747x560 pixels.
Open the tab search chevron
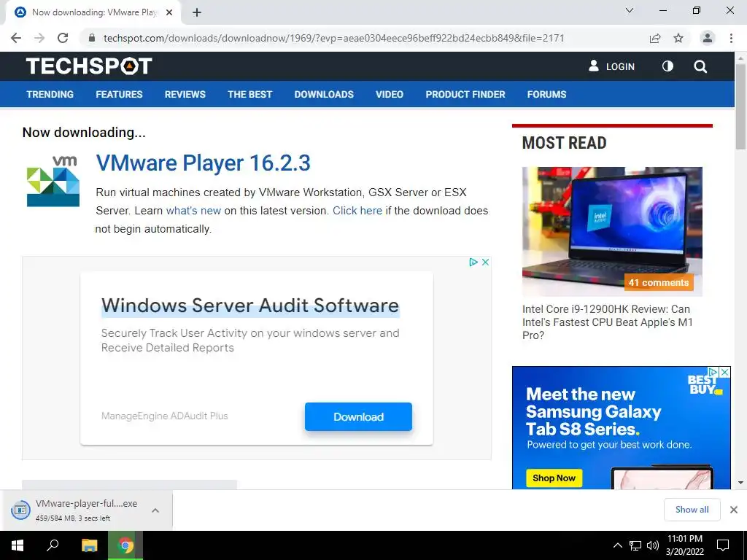(x=630, y=10)
